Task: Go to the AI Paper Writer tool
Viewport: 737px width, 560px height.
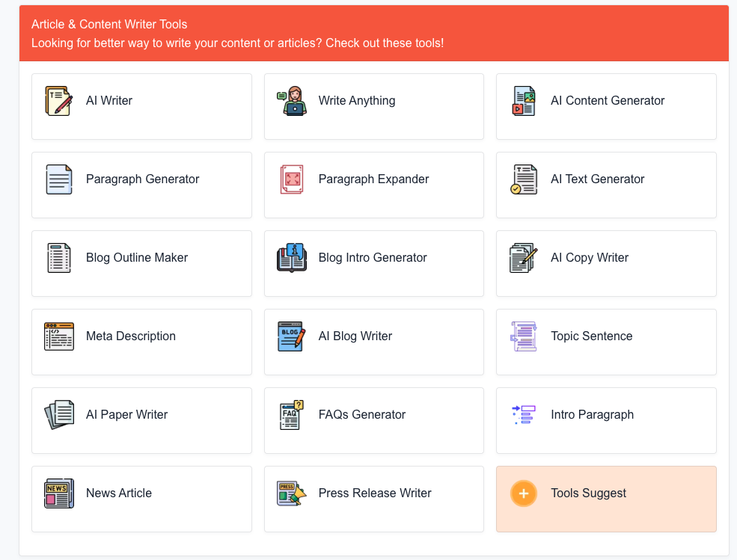Action: coord(126,415)
